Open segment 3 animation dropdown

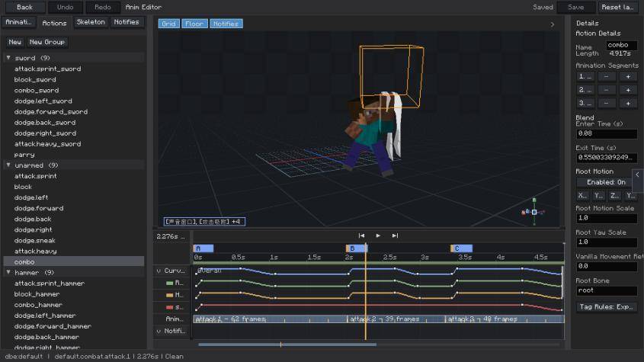(x=585, y=103)
